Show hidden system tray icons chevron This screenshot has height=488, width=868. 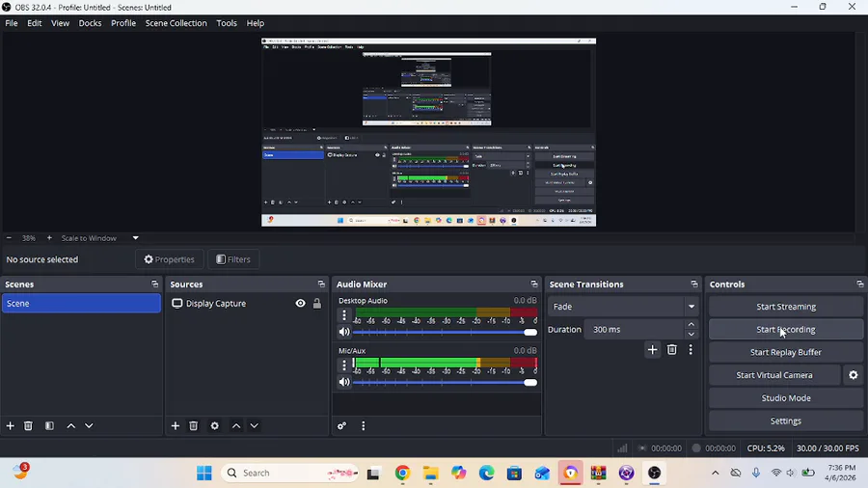click(x=716, y=473)
